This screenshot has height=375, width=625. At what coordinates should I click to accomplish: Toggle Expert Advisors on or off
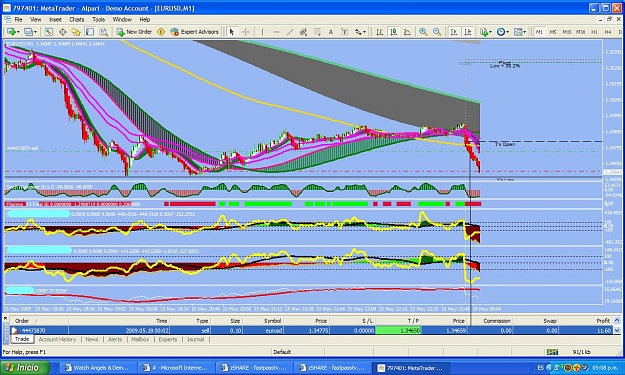coord(195,32)
